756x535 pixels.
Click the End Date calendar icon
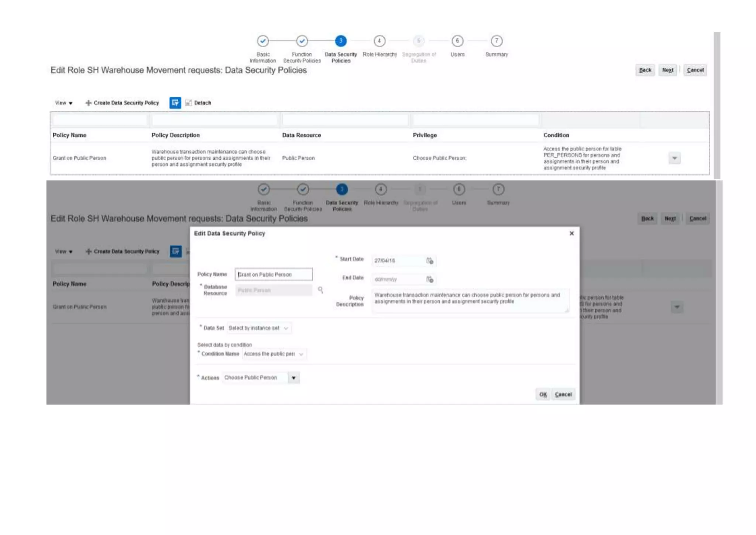tap(429, 279)
